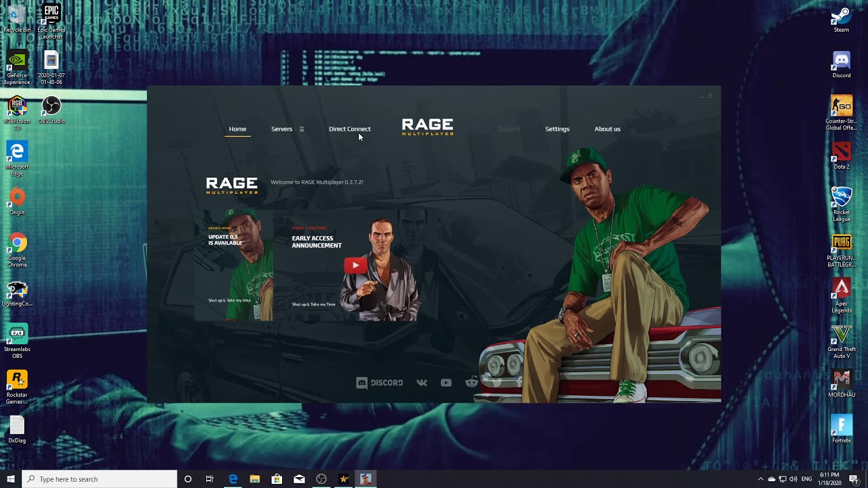Screen dimensions: 868x488
Task: Open PLAYERUNKNOWN'S BATTLEGROUNDS desktop icon
Action: (842, 251)
